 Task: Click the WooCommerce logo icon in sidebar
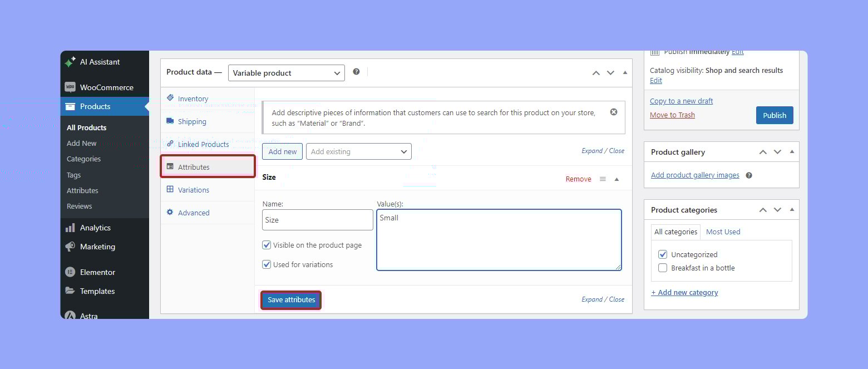click(x=70, y=87)
